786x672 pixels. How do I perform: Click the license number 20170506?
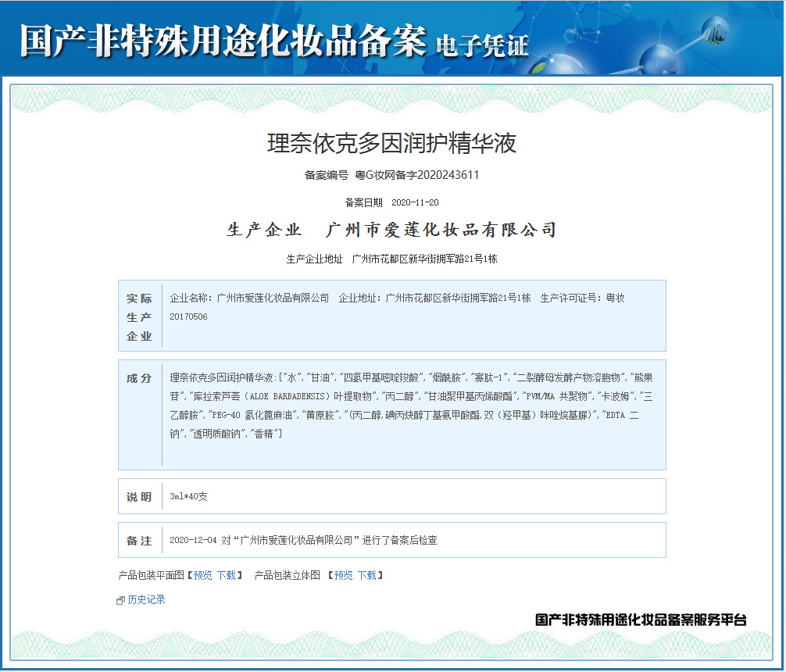click(x=188, y=316)
